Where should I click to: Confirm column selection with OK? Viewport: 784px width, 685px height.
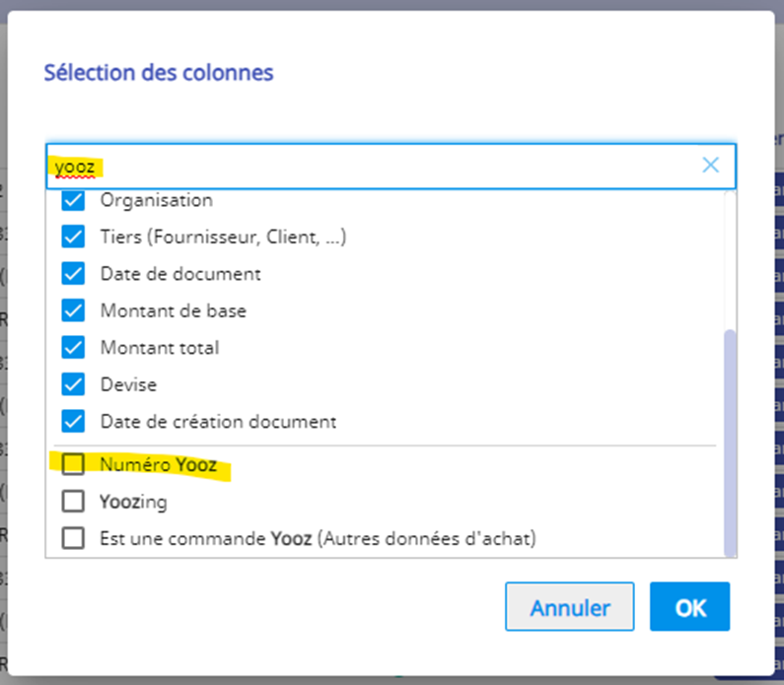point(689,607)
